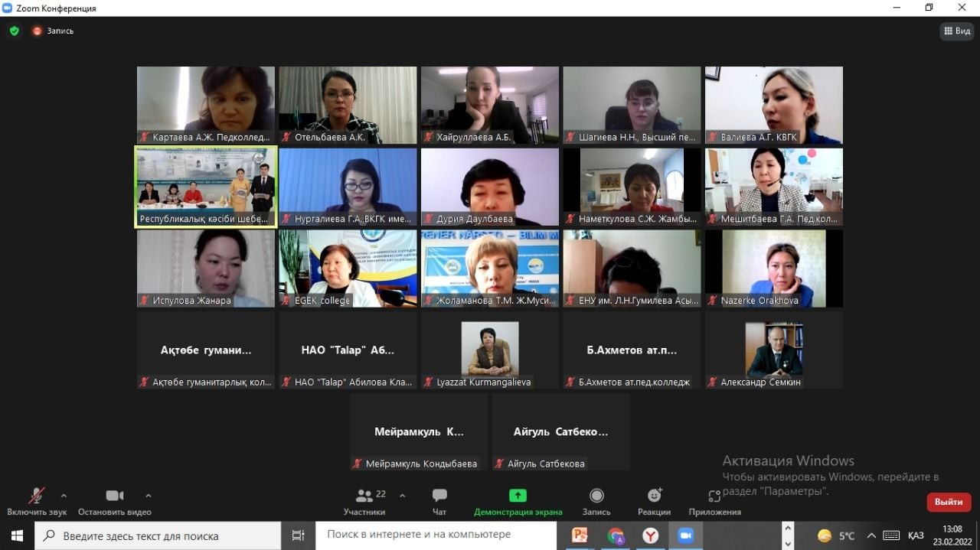
Task: Expand audio options arrow next to microphone
Action: (x=64, y=495)
